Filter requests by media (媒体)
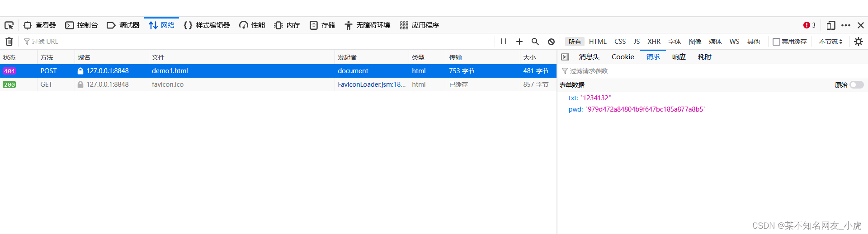Image resolution: width=868 pixels, height=234 pixels. pos(715,42)
